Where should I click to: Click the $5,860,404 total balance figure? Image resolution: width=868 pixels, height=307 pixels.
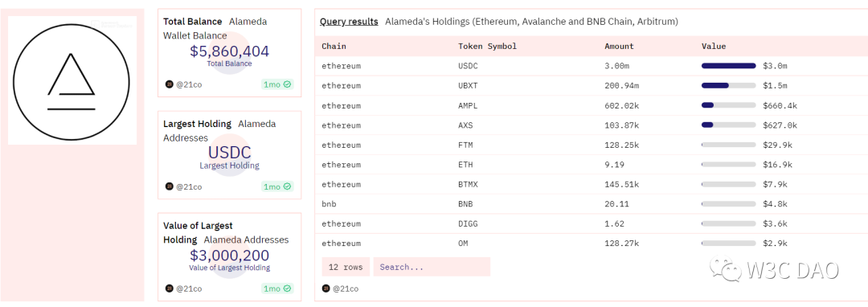tap(229, 51)
